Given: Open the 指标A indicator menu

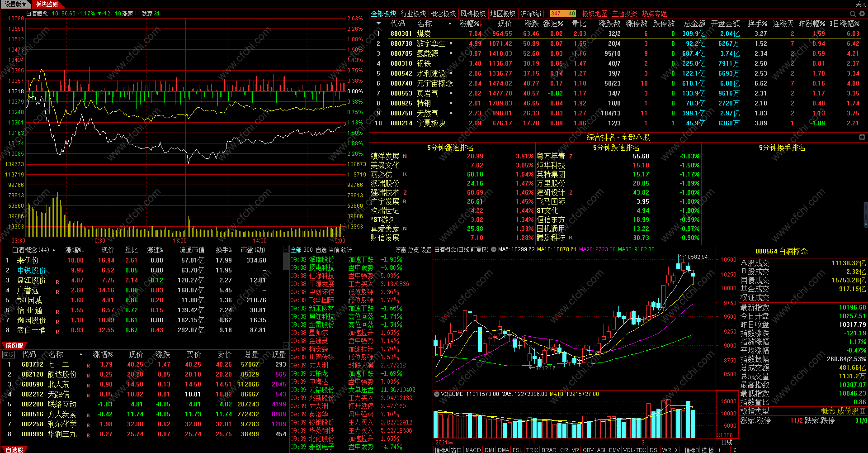Looking at the screenshot, I should (x=442, y=450).
